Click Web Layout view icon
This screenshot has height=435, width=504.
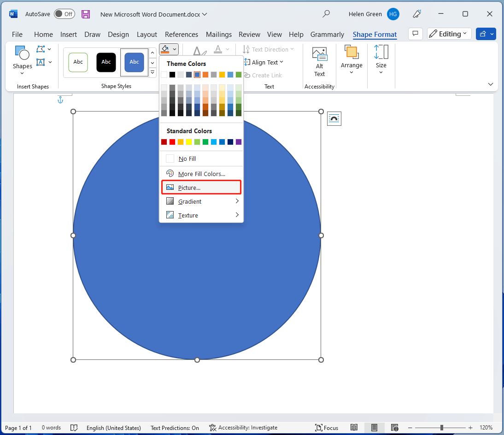pos(394,428)
